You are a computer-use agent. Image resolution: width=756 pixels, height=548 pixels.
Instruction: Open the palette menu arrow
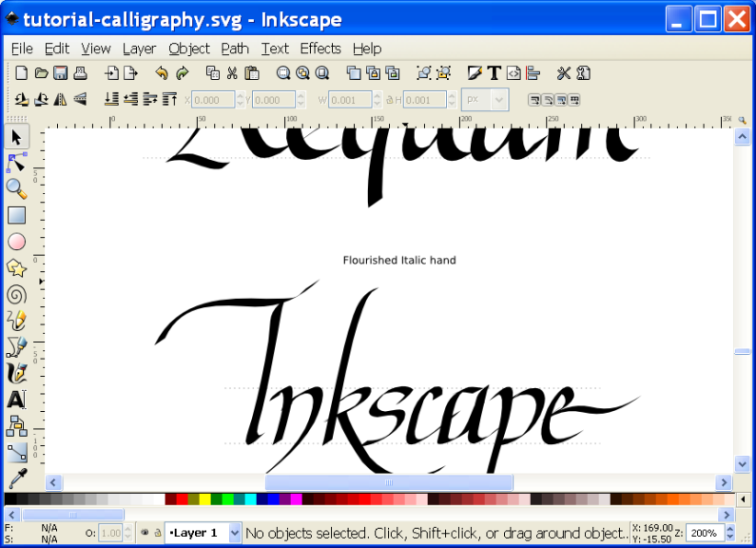coord(744,499)
